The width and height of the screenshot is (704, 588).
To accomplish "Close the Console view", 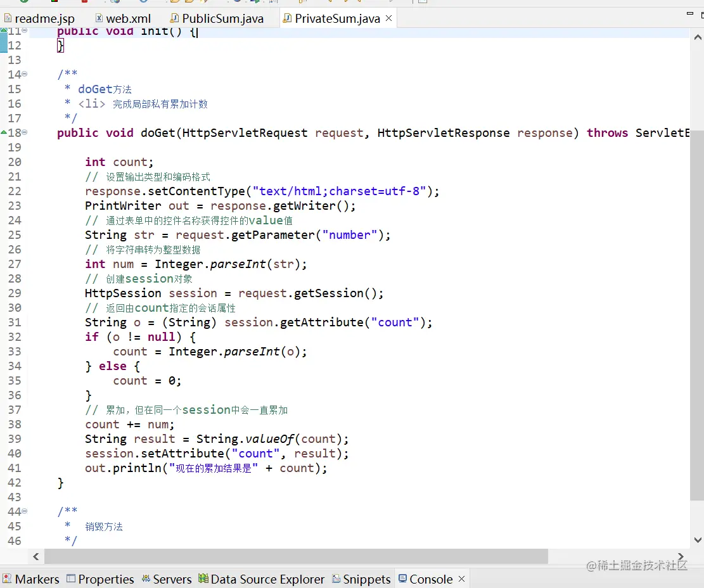I will (461, 579).
